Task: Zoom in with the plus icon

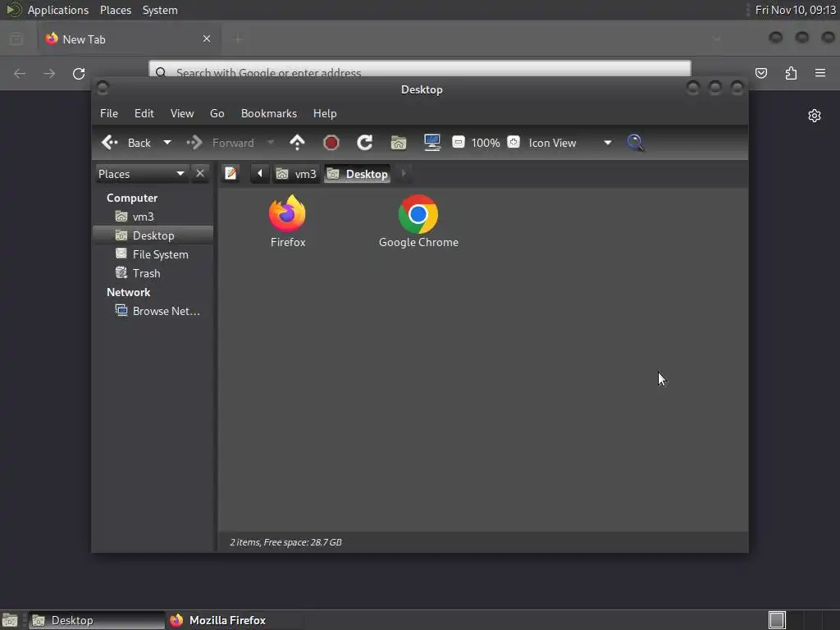Action: (514, 142)
